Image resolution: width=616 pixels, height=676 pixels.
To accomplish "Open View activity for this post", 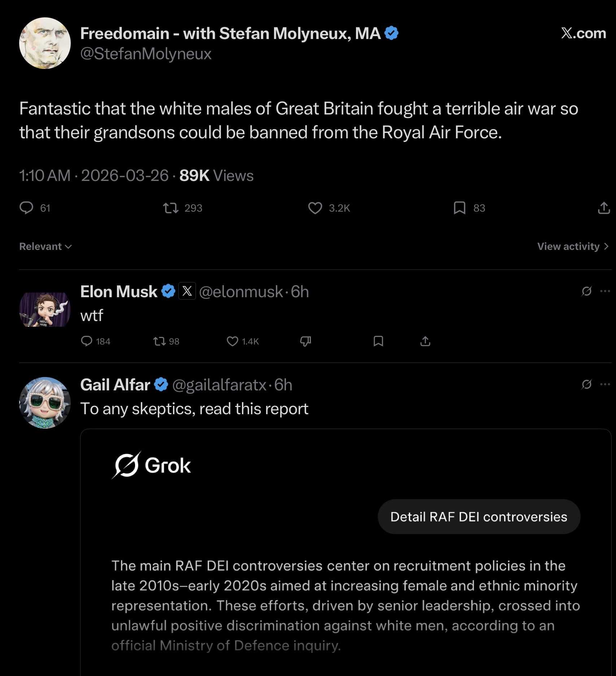I will (573, 247).
